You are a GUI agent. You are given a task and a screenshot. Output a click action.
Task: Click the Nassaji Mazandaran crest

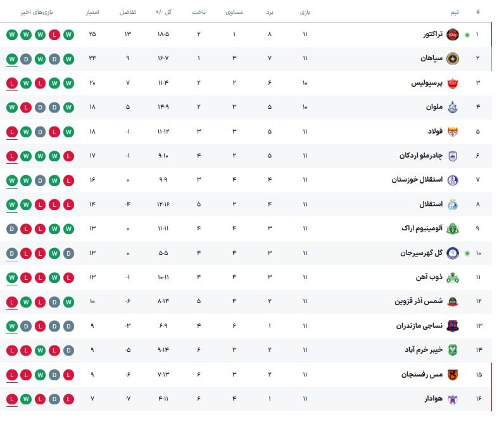pyautogui.click(x=453, y=326)
